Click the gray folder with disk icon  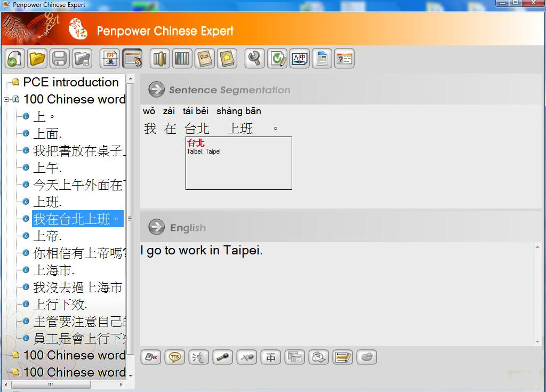(82, 59)
